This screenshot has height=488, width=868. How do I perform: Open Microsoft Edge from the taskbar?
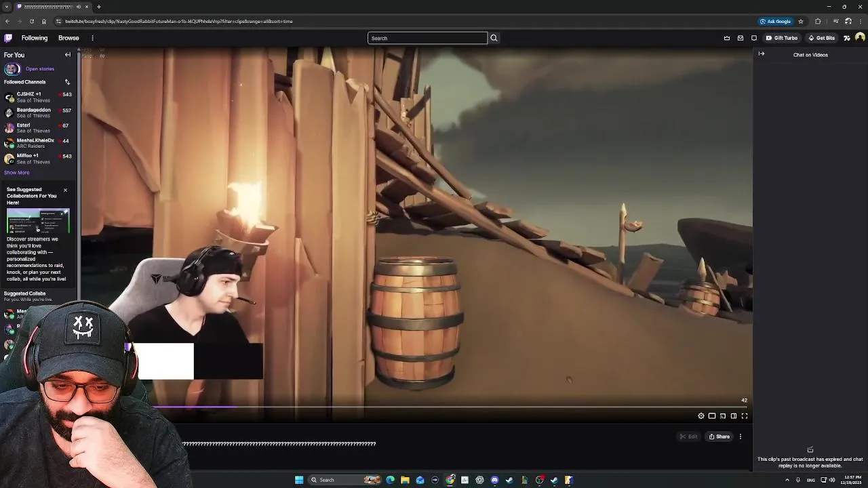coord(390,480)
